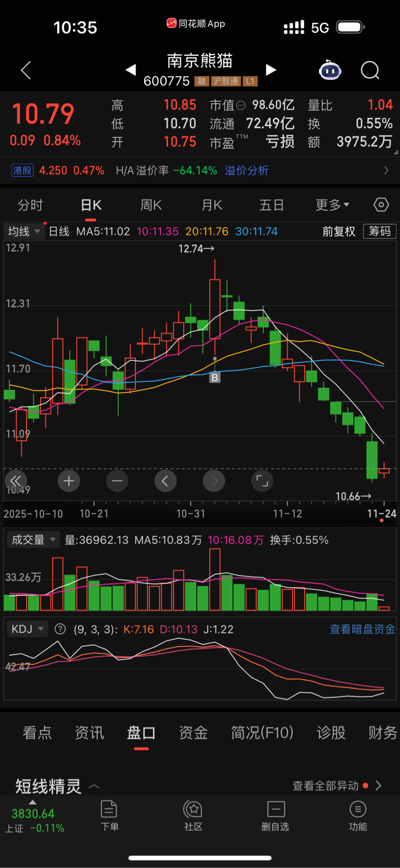Tap the 量比 value 1.04

point(380,105)
